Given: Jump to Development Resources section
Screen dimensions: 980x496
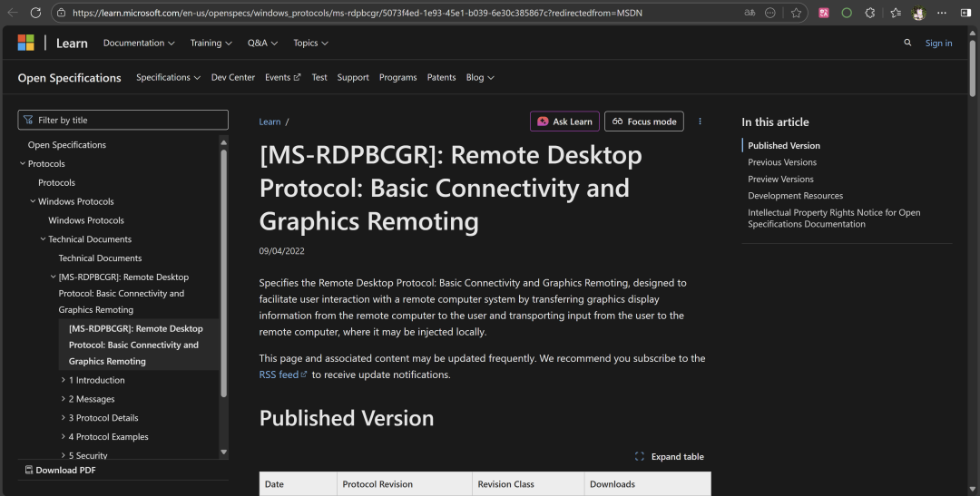Looking at the screenshot, I should click(796, 196).
